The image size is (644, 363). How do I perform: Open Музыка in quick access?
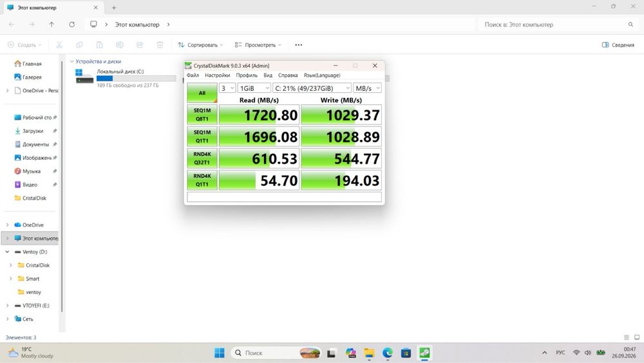coord(31,171)
